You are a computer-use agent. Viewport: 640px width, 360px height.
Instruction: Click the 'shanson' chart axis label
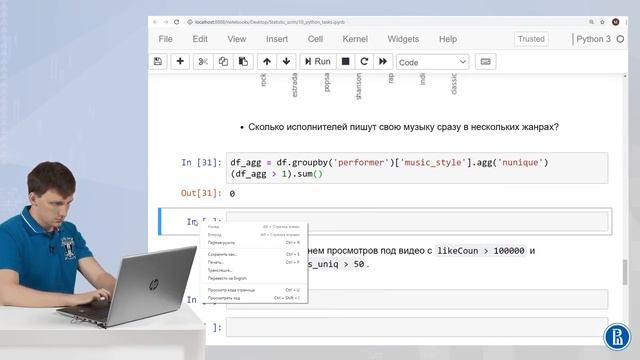coord(359,86)
